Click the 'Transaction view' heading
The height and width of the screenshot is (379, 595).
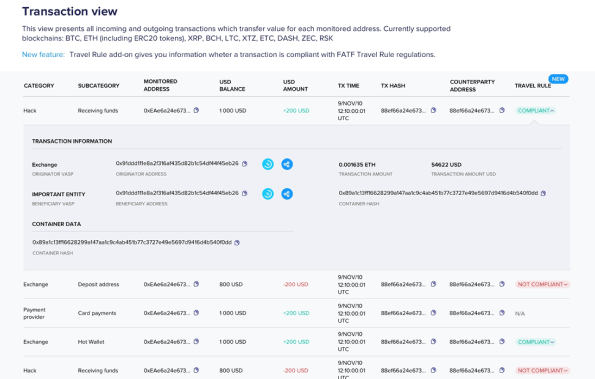[70, 11]
